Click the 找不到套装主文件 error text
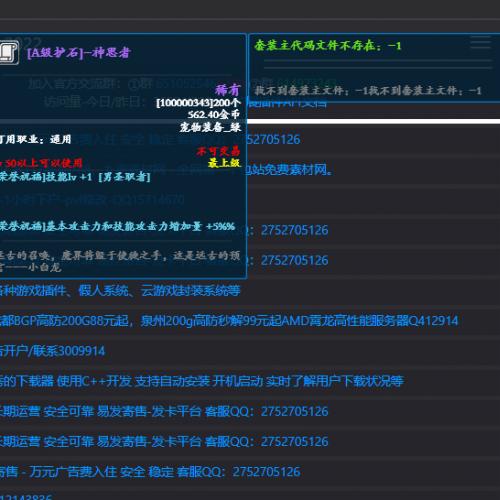The height and width of the screenshot is (500, 500). 368,90
